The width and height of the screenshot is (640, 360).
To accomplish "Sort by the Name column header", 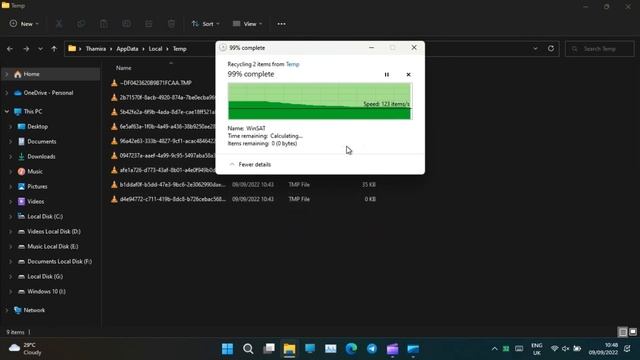I will coord(124,68).
